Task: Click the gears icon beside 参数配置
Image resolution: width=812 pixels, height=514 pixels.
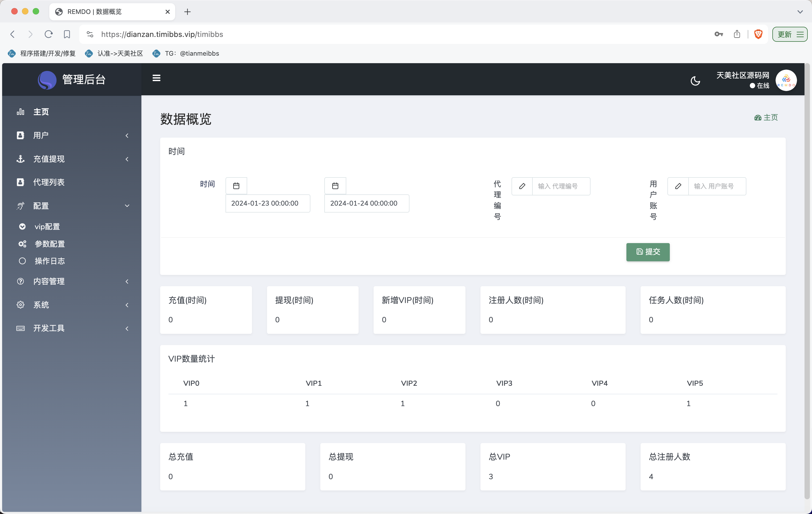Action: click(22, 244)
